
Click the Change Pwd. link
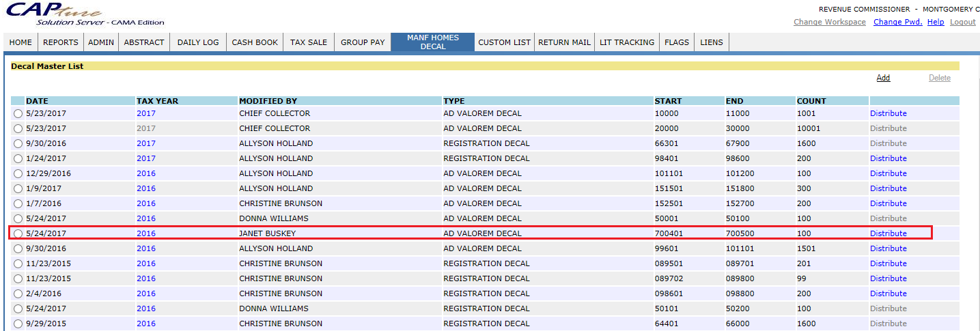[x=897, y=22]
